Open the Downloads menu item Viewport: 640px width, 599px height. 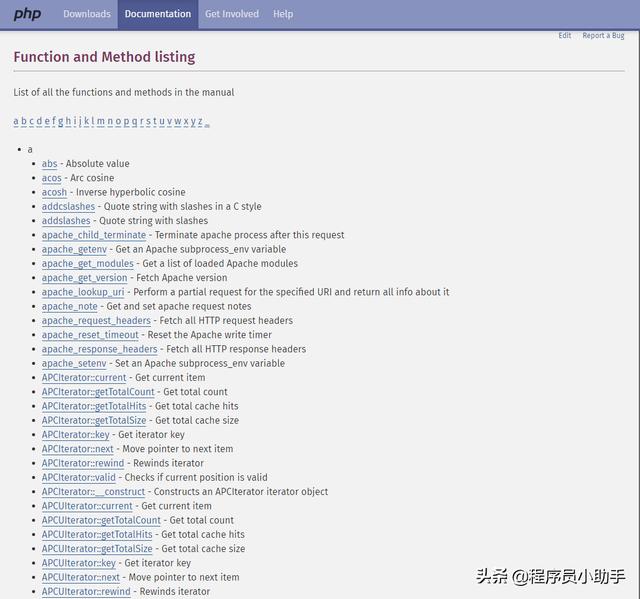pyautogui.click(x=87, y=14)
